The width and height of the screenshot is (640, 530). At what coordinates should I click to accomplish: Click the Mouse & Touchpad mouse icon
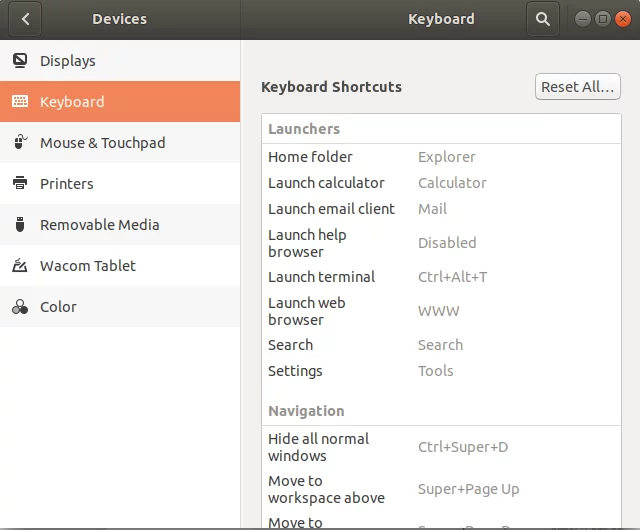click(x=20, y=142)
